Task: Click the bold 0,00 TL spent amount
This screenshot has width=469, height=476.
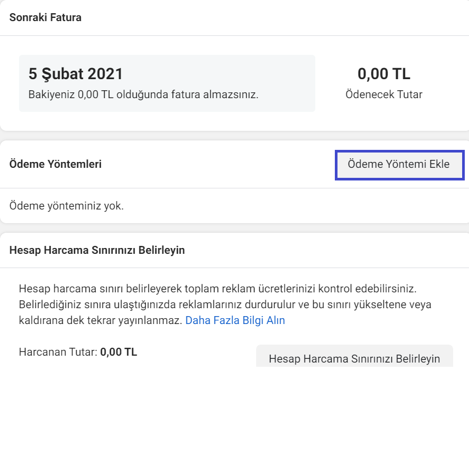Action: coord(119,353)
